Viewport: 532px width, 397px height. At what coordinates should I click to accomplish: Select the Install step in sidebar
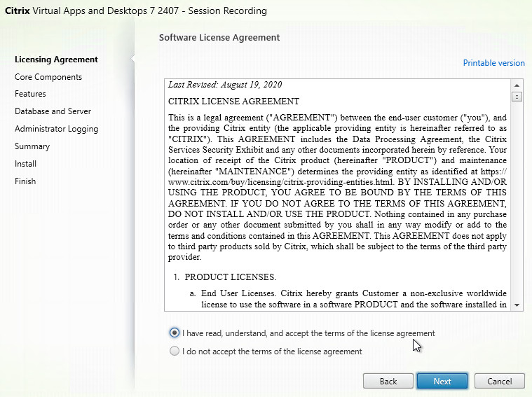pos(25,164)
